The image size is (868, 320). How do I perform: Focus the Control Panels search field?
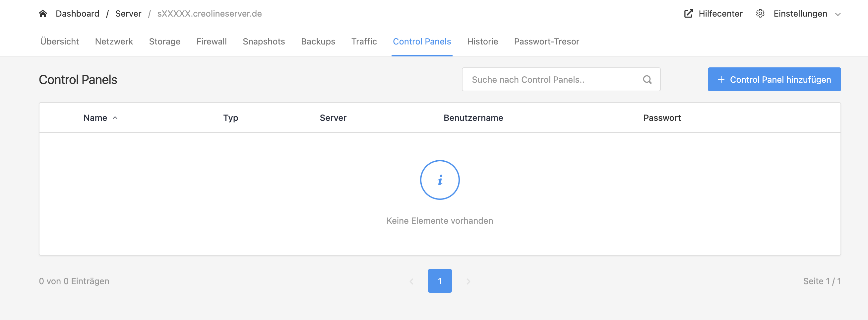coord(553,80)
